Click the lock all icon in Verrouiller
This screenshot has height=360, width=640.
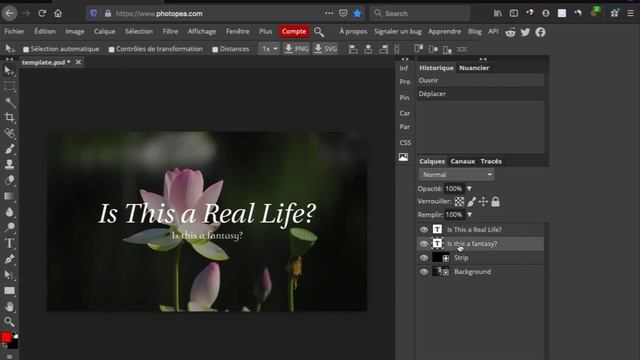pos(496,202)
